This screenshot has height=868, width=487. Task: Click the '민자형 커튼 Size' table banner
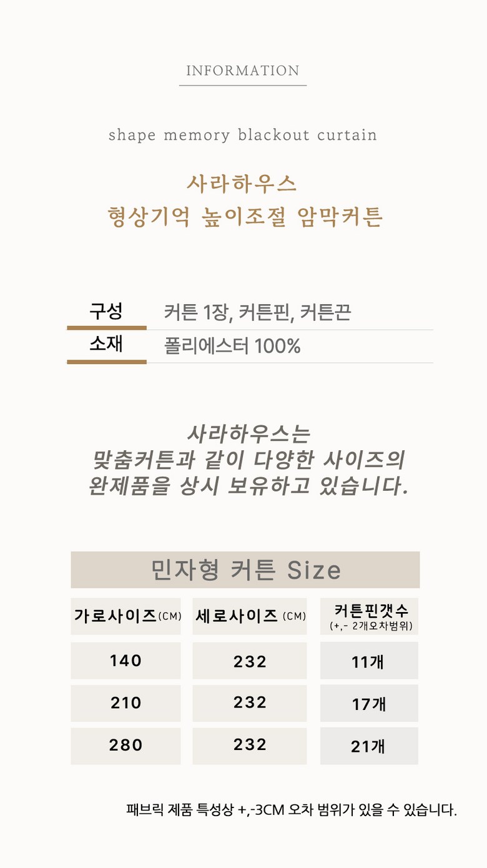pos(245,570)
